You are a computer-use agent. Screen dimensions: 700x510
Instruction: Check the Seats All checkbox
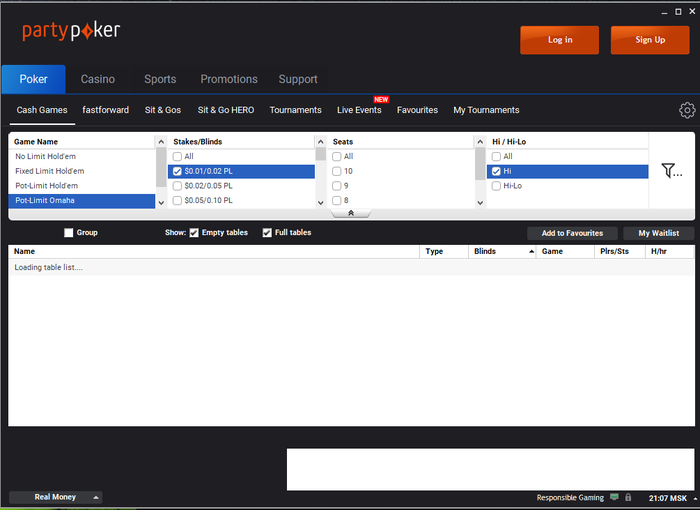pos(337,156)
